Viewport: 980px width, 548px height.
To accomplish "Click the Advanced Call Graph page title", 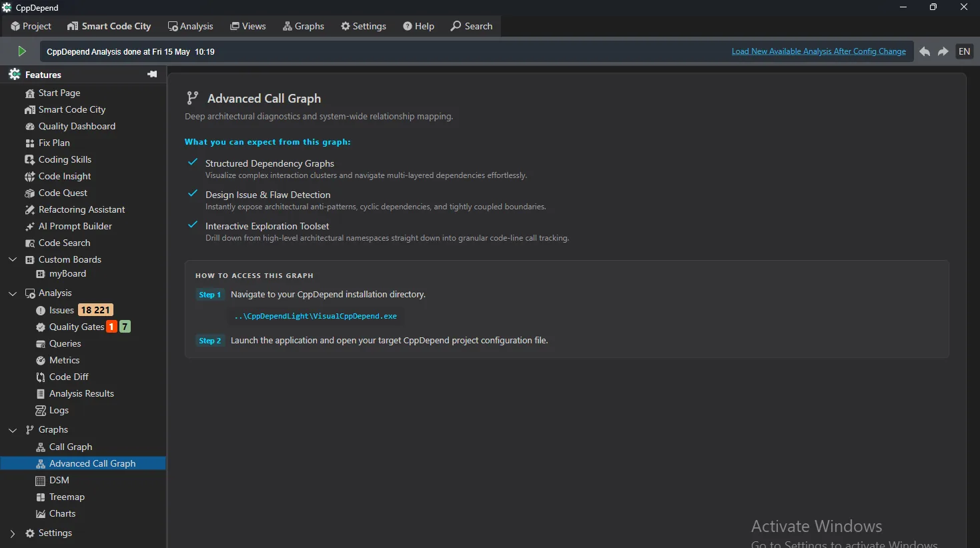I will coord(264,98).
